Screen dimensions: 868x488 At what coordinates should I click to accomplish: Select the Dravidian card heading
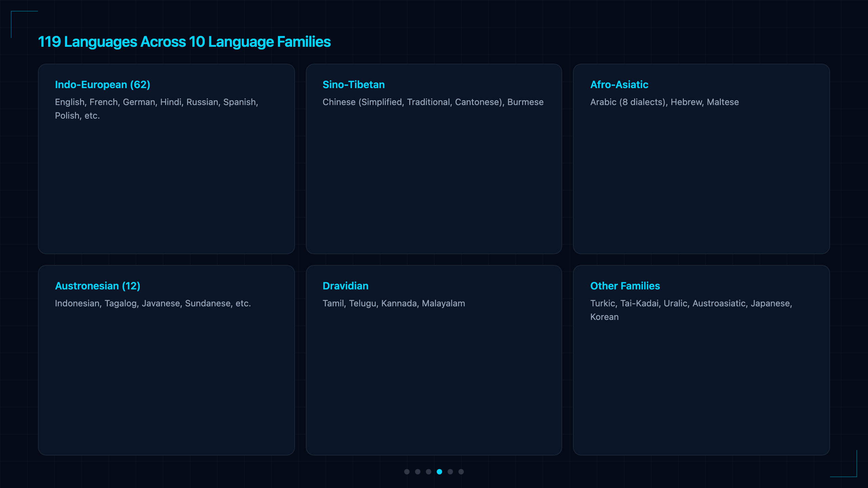coord(346,286)
